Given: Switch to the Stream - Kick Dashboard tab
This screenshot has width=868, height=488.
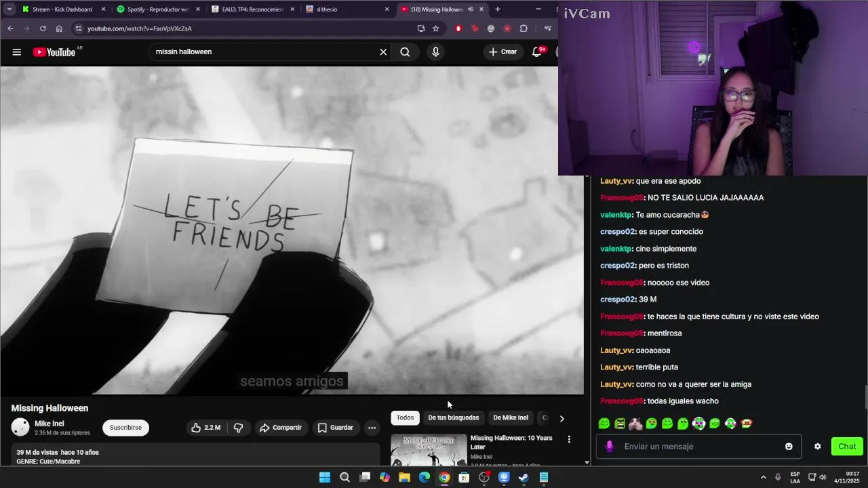Looking at the screenshot, I should point(62,9).
